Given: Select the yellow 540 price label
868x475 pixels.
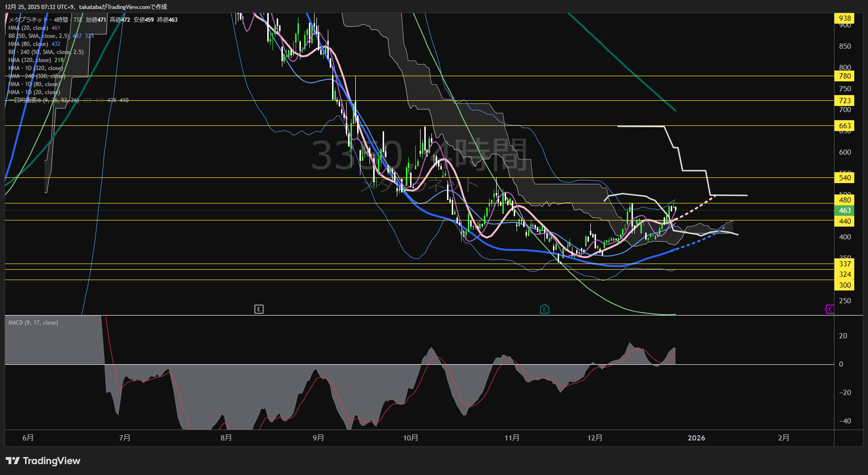Looking at the screenshot, I should pos(844,178).
